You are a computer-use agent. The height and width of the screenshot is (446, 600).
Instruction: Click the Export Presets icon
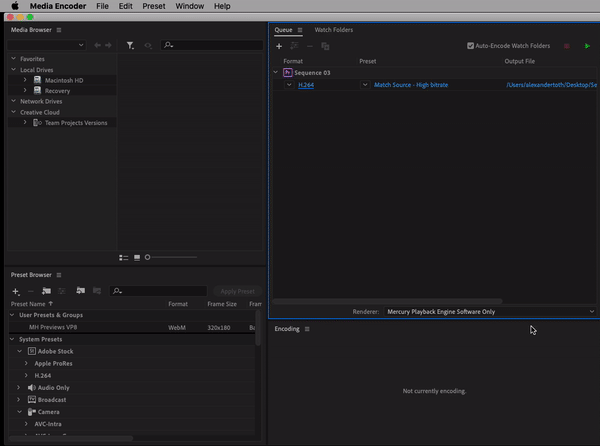pyautogui.click(x=97, y=291)
